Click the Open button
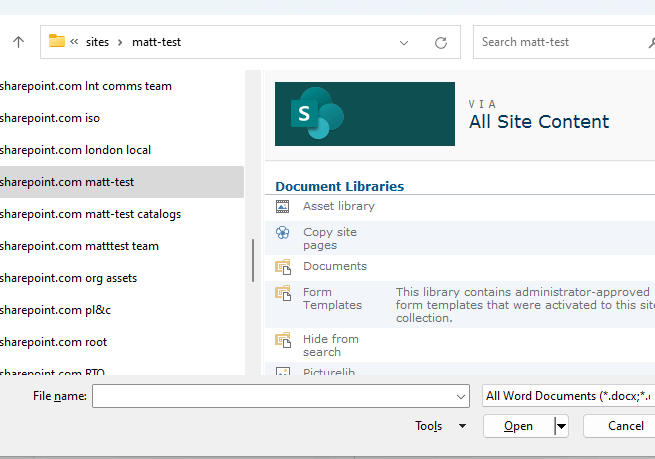The width and height of the screenshot is (655, 459). [x=518, y=426]
